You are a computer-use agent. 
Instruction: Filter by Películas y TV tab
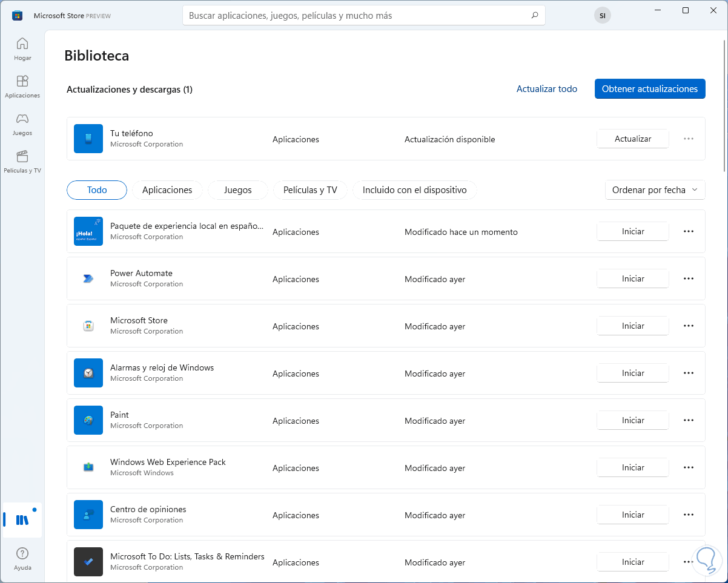310,190
